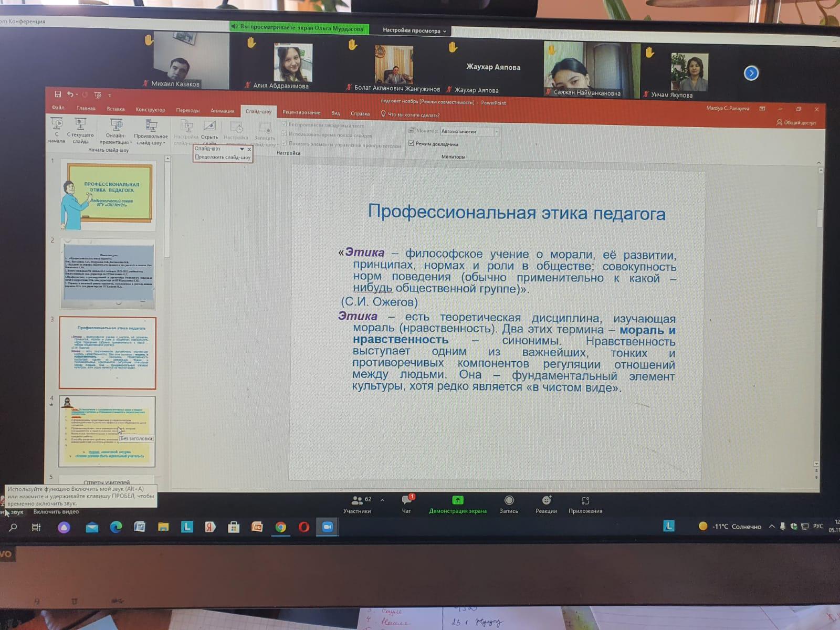Toggle Режим докладчика checkbox

point(412,143)
